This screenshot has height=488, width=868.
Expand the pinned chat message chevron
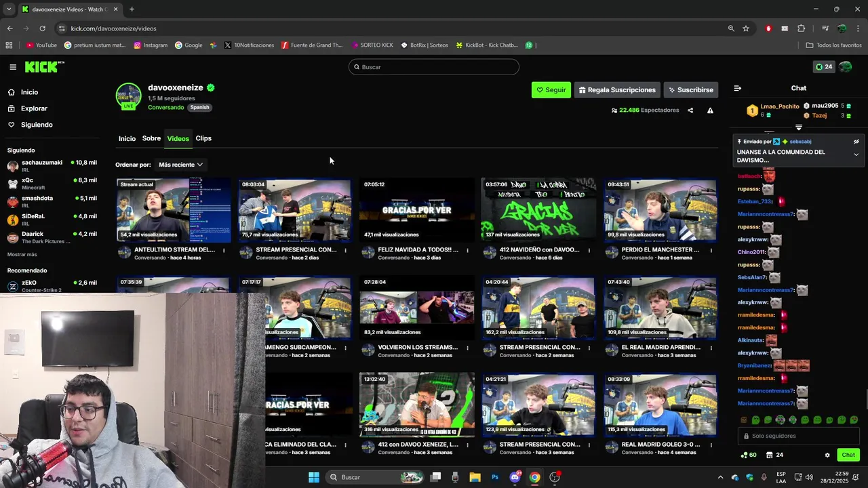pyautogui.click(x=856, y=155)
